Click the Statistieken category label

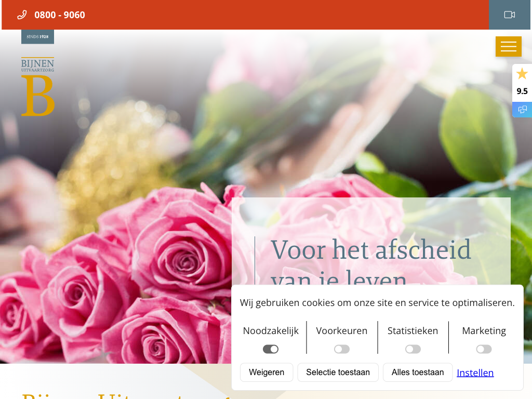(413, 331)
